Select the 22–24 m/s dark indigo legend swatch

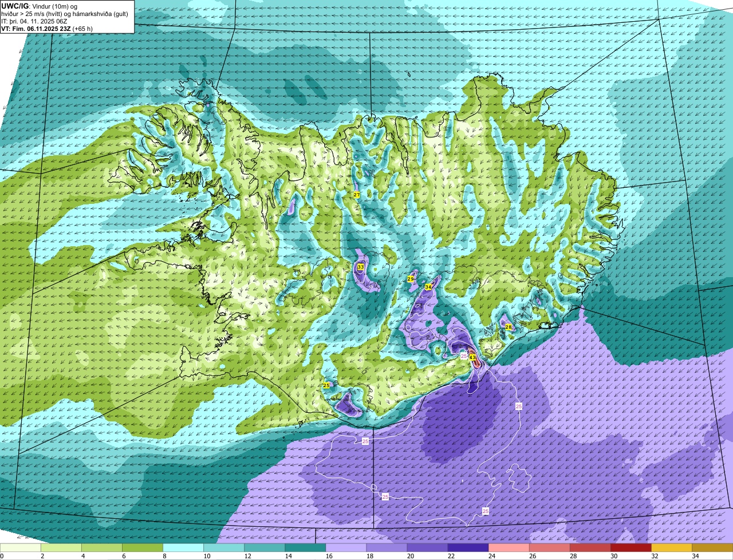point(468,548)
